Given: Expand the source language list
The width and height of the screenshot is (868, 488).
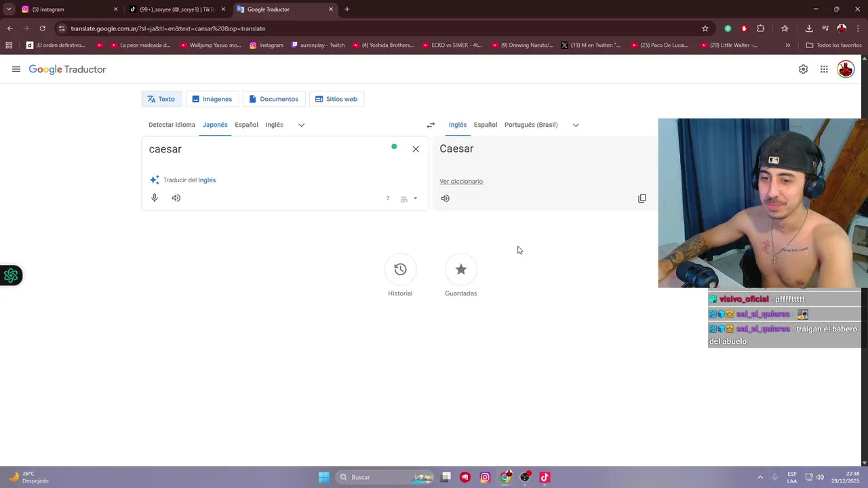Looking at the screenshot, I should click(302, 125).
